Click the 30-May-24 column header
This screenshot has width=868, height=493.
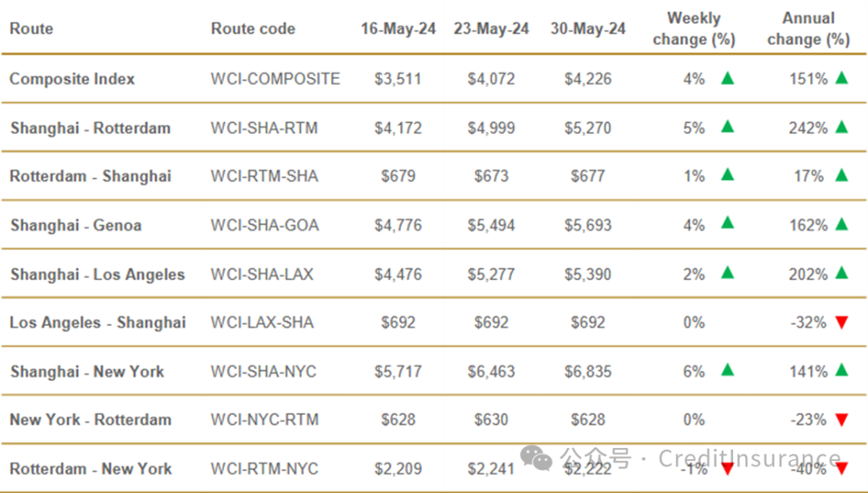pos(588,29)
